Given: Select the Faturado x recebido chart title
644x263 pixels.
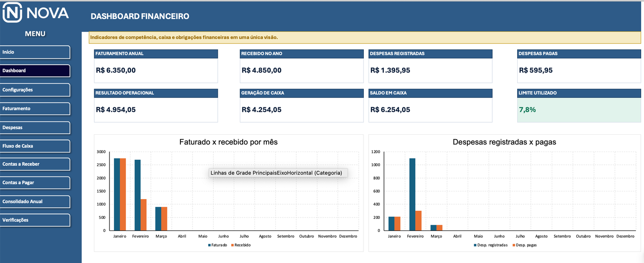Looking at the screenshot, I should tap(228, 142).
